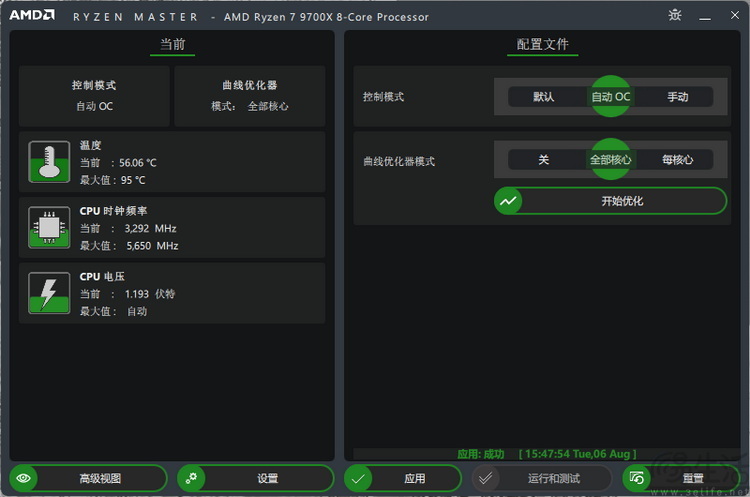This screenshot has height=497, width=750.
Task: Open 设置 settings
Action: [x=255, y=478]
